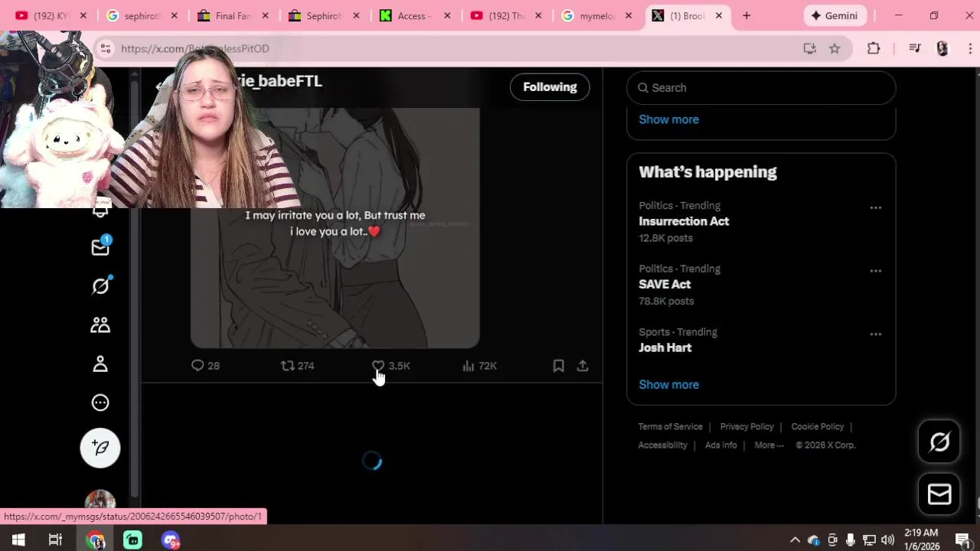Open the SAVE Act trend

click(665, 284)
